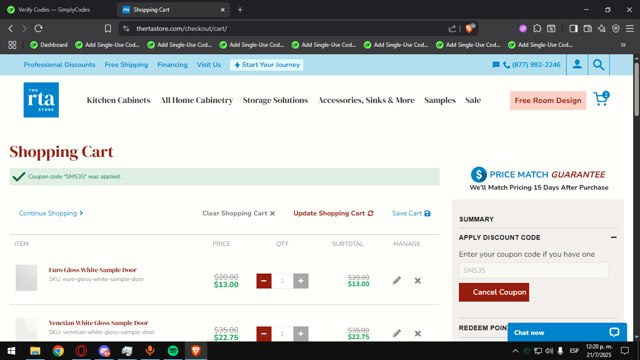The image size is (640, 360).
Task: Open the Chat now widget
Action: click(567, 332)
